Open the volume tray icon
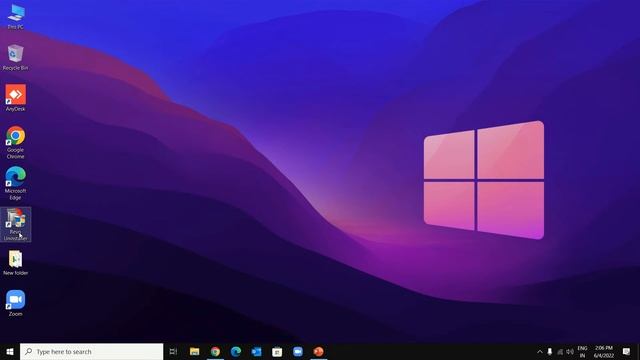This screenshot has height=360, width=640. (x=570, y=351)
